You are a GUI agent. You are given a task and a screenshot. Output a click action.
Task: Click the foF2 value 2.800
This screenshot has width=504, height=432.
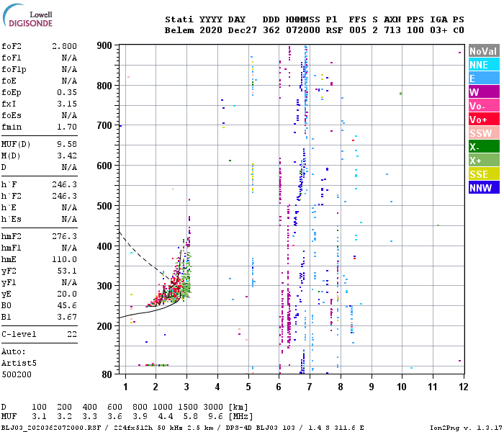(x=64, y=46)
